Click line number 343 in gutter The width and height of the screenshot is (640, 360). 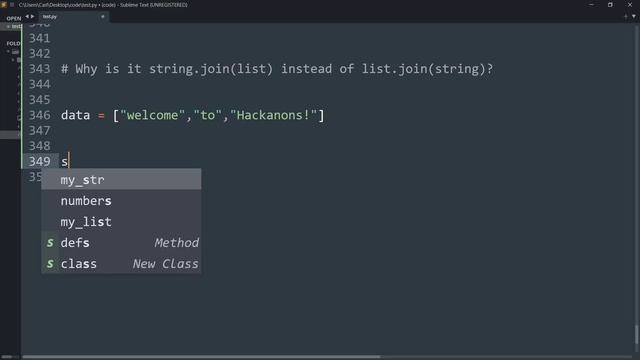click(x=39, y=69)
